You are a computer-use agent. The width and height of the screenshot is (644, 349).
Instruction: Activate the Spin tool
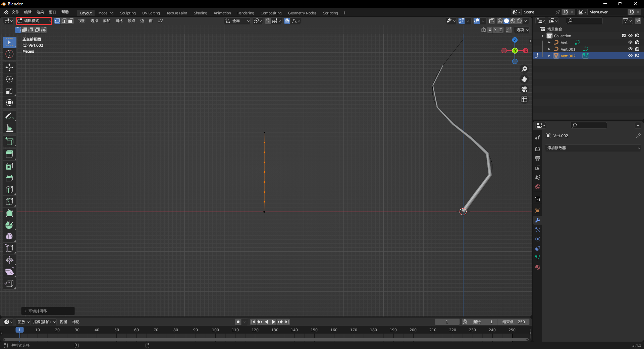(9, 225)
